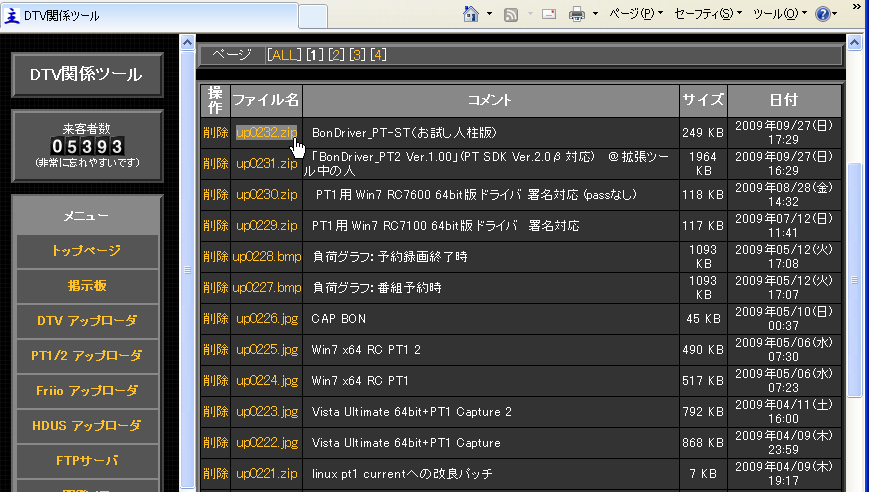Screen dimensions: 869x492
Task: Download up0231.zip
Action: [x=267, y=164]
